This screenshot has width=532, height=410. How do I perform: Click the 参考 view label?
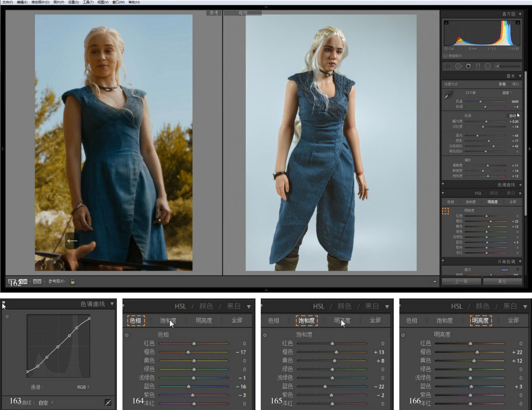pos(214,13)
